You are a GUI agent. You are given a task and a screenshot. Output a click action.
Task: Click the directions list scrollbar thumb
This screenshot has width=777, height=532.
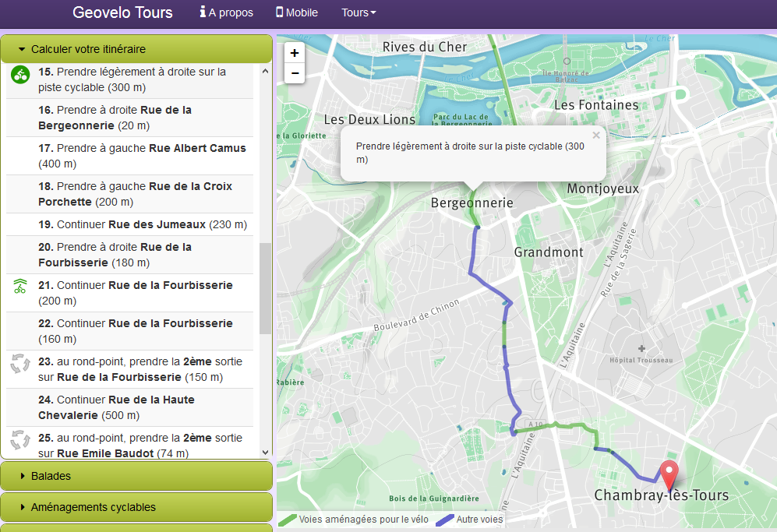point(266,288)
